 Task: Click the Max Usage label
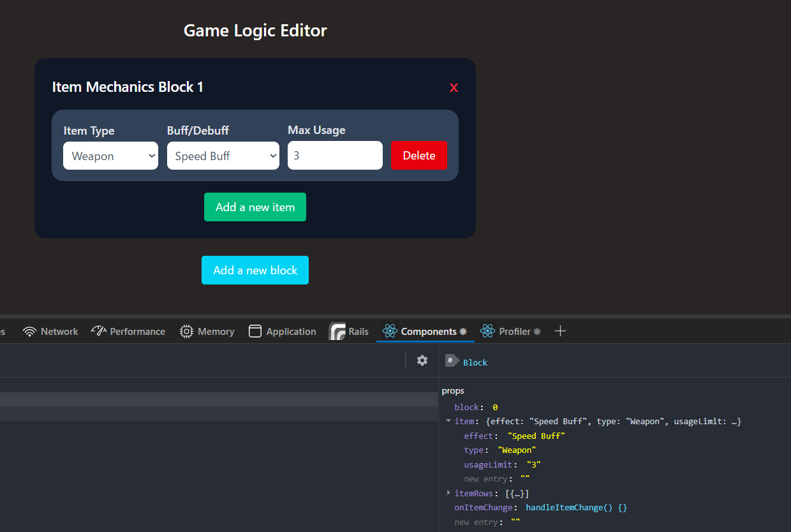pos(316,130)
